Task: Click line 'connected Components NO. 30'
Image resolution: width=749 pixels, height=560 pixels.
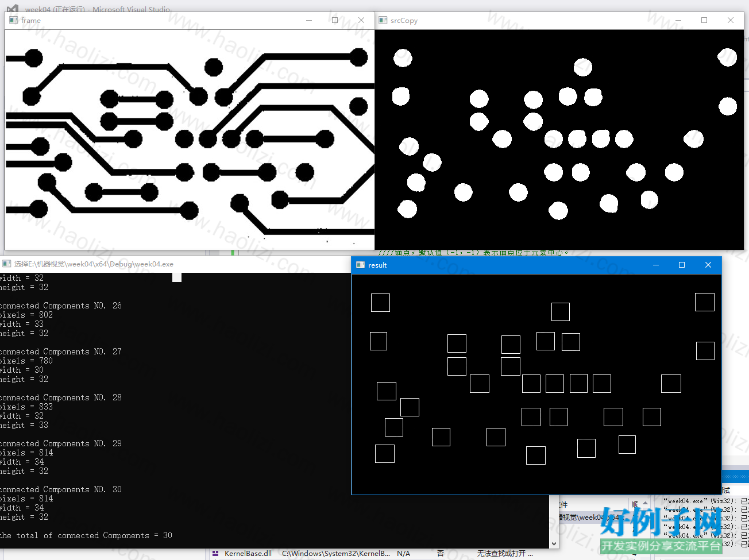Action: [61, 489]
